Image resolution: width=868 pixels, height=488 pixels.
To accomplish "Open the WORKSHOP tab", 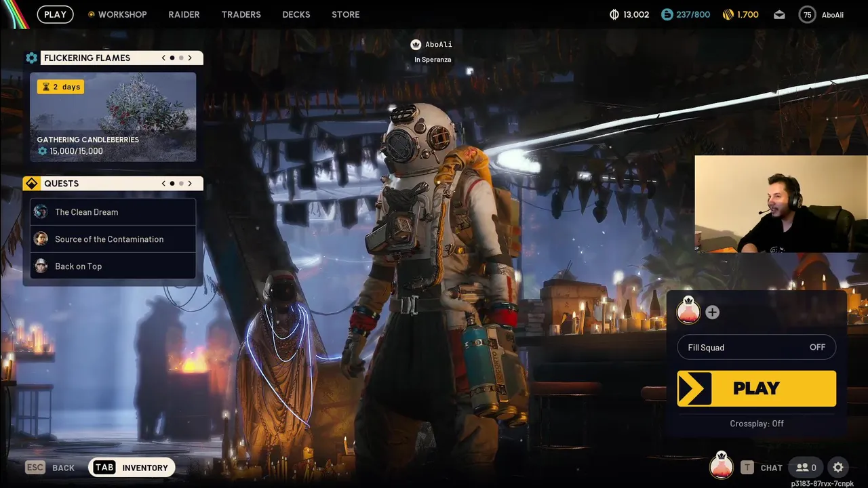I will pos(122,14).
